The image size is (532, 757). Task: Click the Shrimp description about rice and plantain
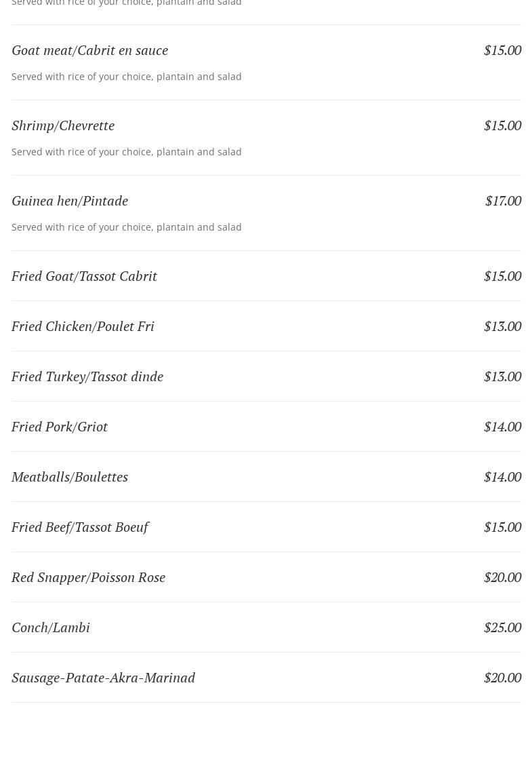127,152
